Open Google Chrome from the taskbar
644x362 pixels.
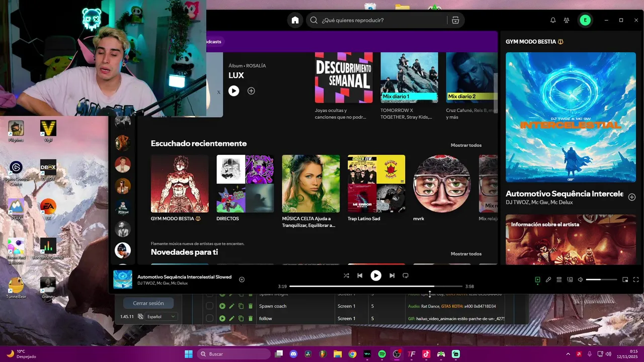click(x=352, y=354)
